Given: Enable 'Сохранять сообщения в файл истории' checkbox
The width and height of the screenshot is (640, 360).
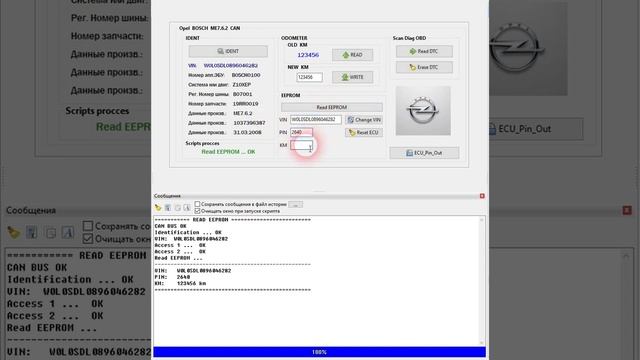Looking at the screenshot, I should coord(198,204).
